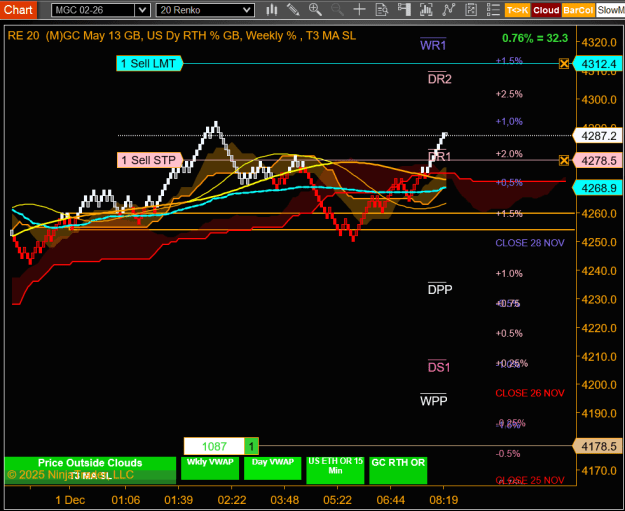Click the Price Outside Clouds status box
The image size is (625, 511).
90,470
